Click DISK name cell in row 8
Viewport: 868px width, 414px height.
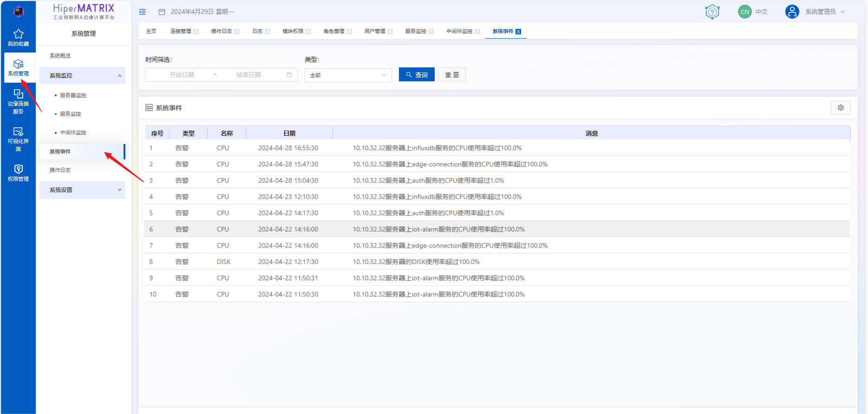click(x=223, y=262)
